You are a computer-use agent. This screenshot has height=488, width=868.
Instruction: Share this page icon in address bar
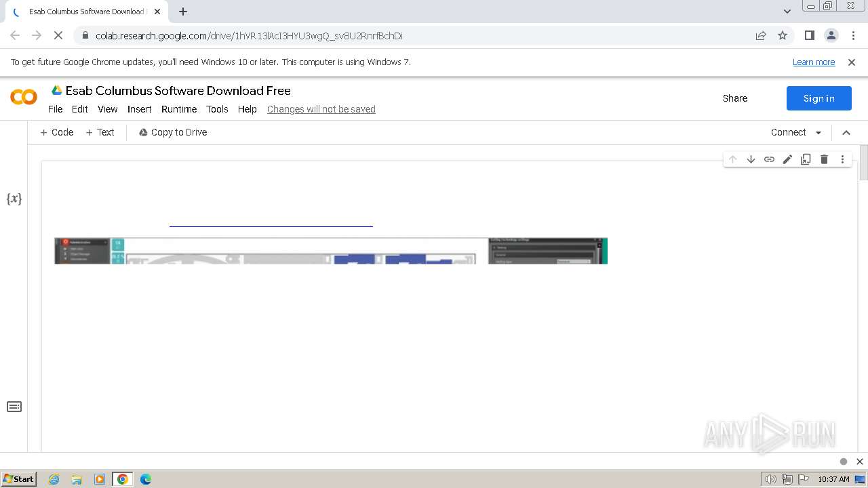pyautogui.click(x=761, y=35)
